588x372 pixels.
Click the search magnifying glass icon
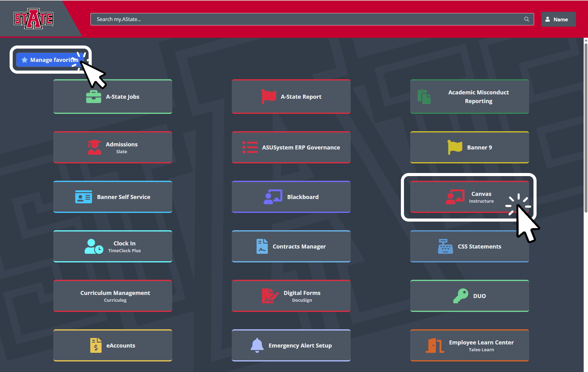[x=526, y=19]
